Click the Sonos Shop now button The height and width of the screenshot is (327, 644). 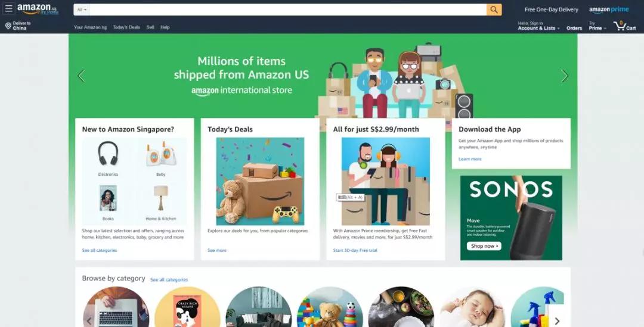[484, 246]
